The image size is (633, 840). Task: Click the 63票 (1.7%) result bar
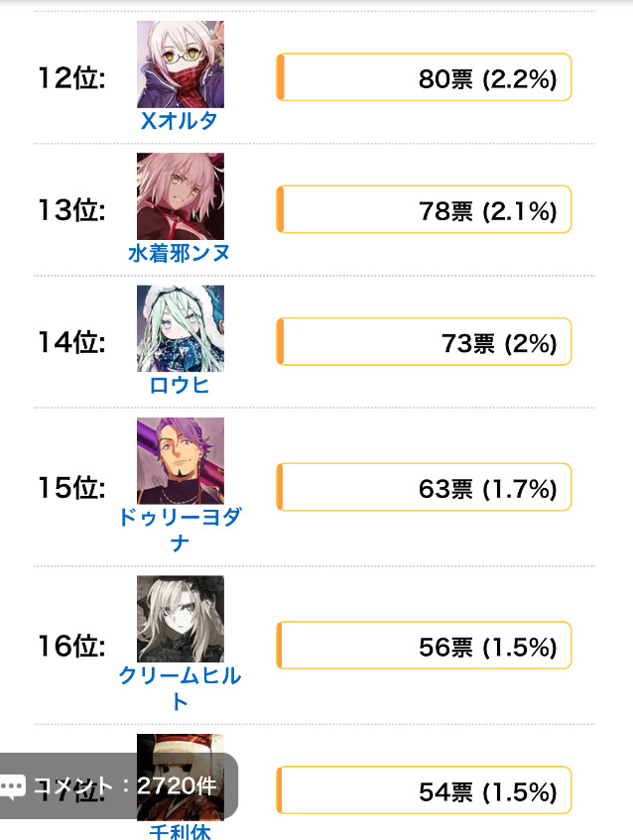tap(424, 487)
